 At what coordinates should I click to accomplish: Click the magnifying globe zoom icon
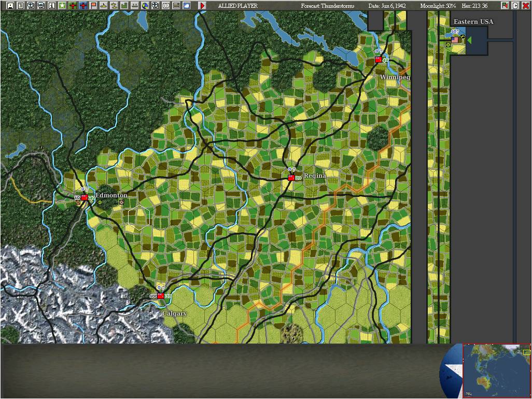point(156,5)
